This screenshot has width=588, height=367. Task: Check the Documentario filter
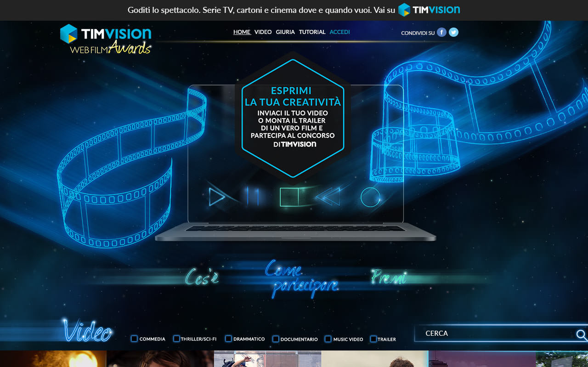click(x=276, y=339)
